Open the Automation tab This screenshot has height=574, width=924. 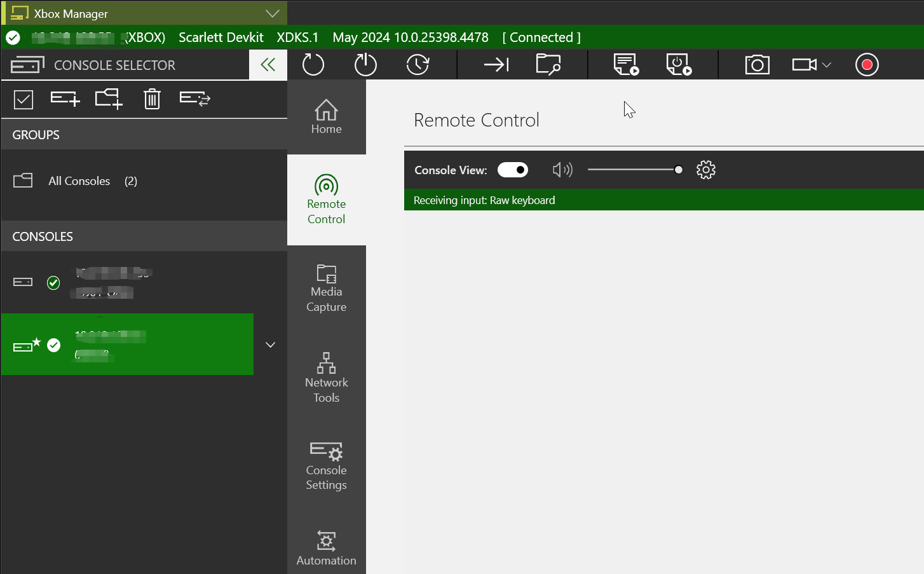coord(327,548)
